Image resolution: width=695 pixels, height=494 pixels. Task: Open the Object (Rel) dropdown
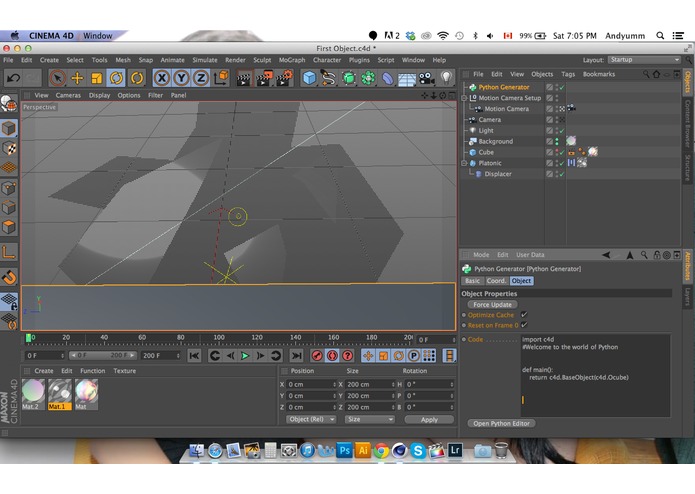[x=311, y=419]
